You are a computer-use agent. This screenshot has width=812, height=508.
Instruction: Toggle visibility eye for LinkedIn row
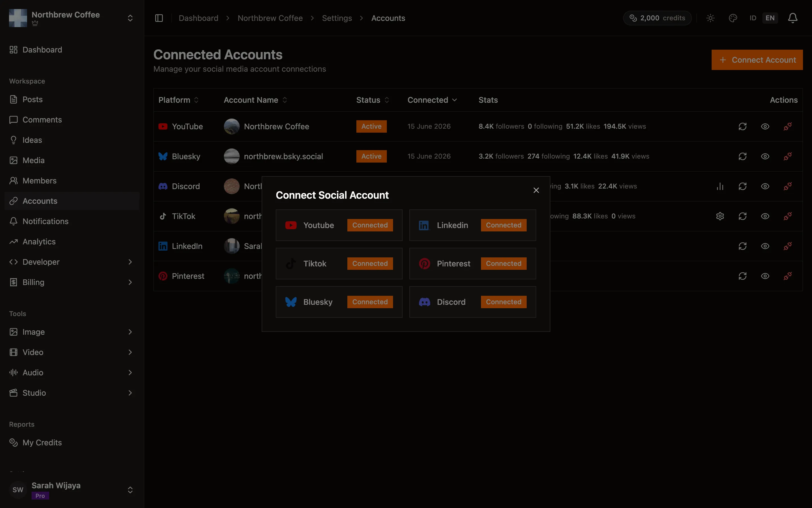click(765, 246)
